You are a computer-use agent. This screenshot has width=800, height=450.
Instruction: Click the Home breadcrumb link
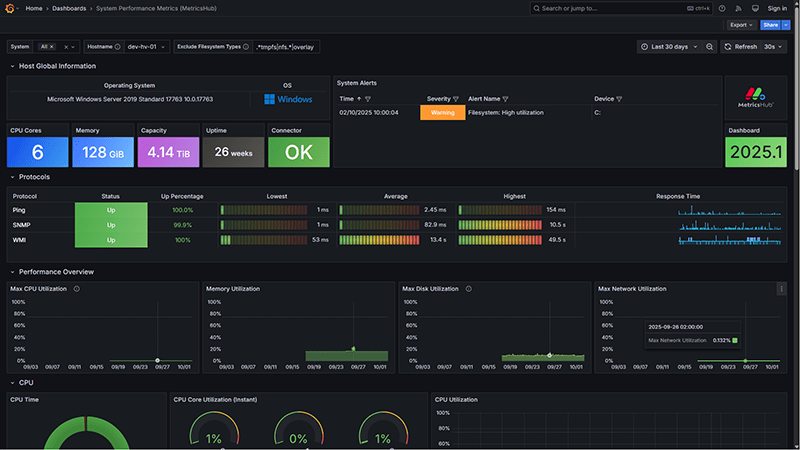34,8
